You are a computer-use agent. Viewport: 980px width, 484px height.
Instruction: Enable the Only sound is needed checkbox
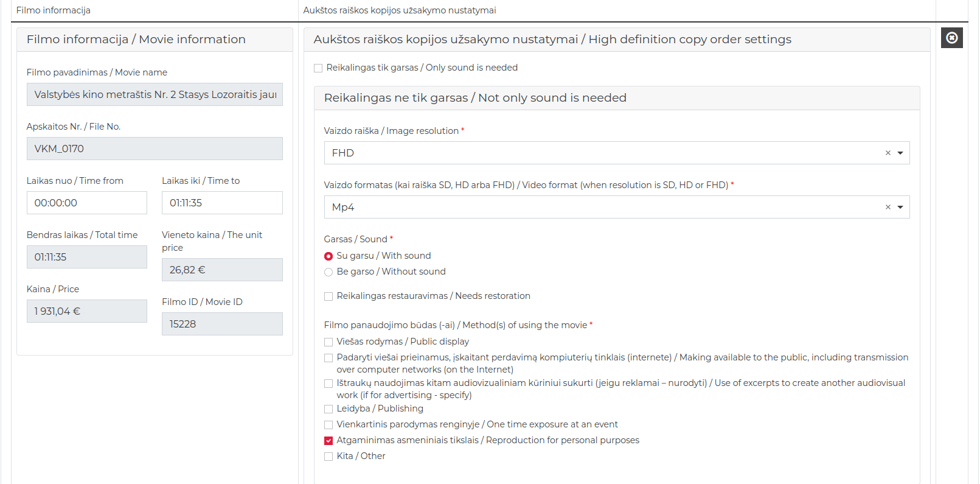tap(318, 68)
